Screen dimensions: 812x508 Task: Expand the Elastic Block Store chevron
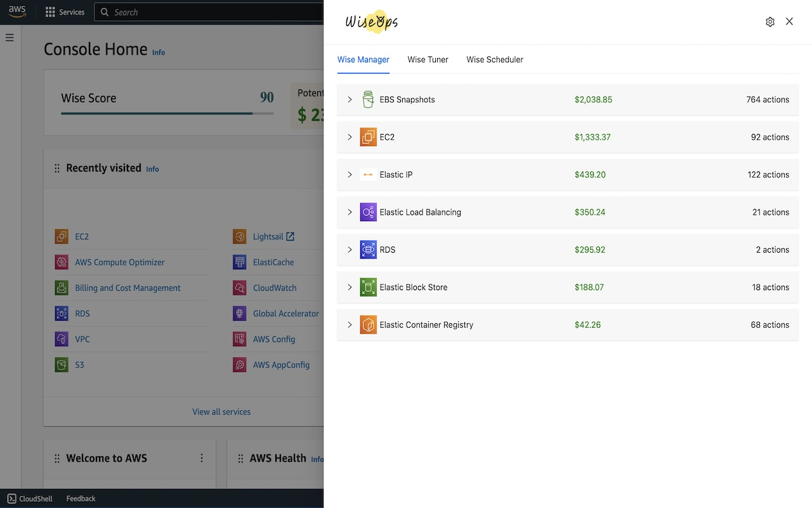point(350,287)
